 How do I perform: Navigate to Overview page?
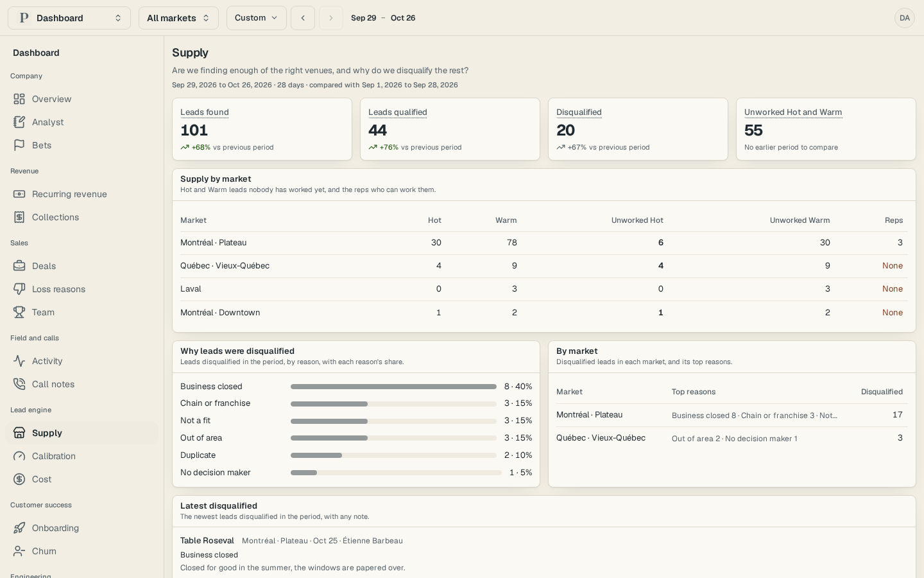pos(82,99)
